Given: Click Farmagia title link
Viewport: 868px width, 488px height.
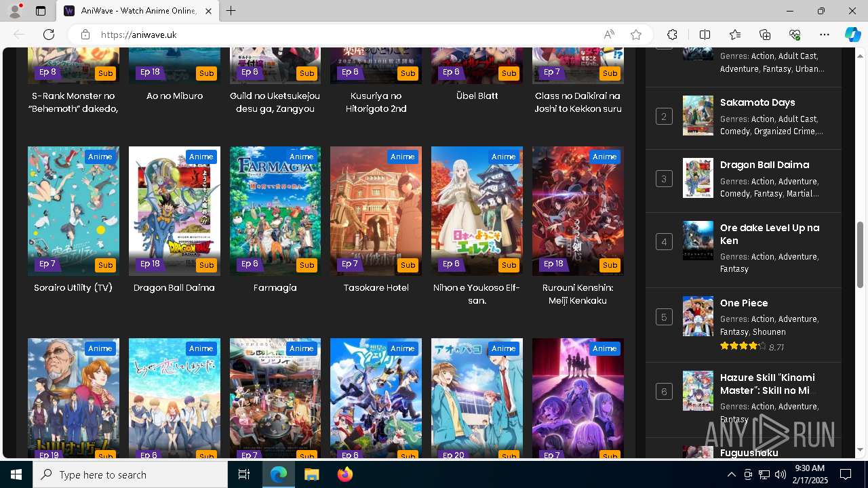Looking at the screenshot, I should tap(275, 288).
